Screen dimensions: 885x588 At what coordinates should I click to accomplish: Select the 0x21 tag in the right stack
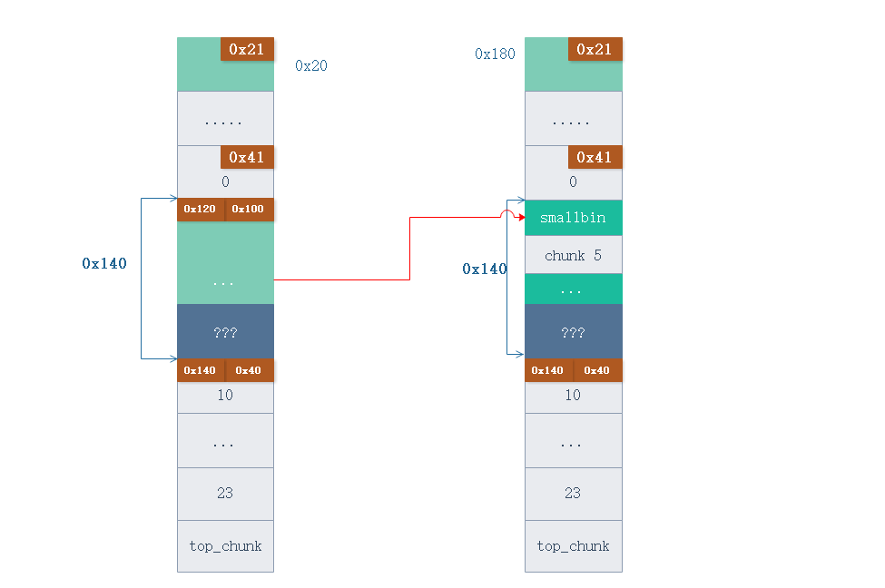point(595,50)
